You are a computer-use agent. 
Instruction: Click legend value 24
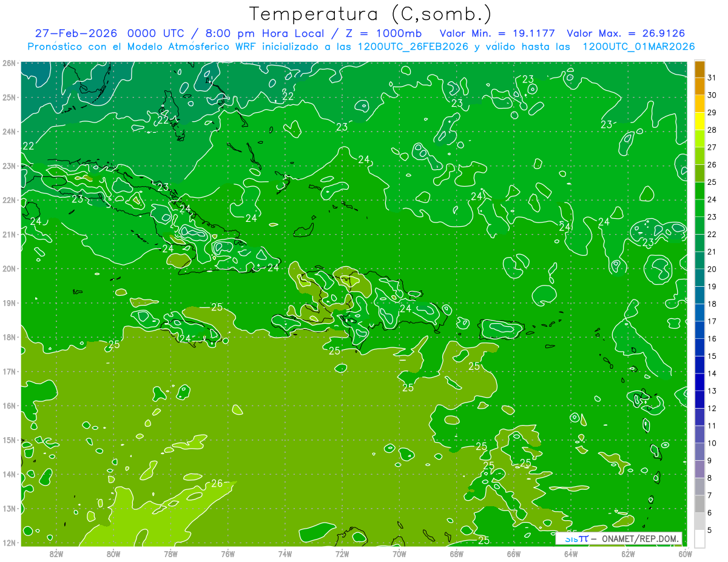click(x=712, y=199)
